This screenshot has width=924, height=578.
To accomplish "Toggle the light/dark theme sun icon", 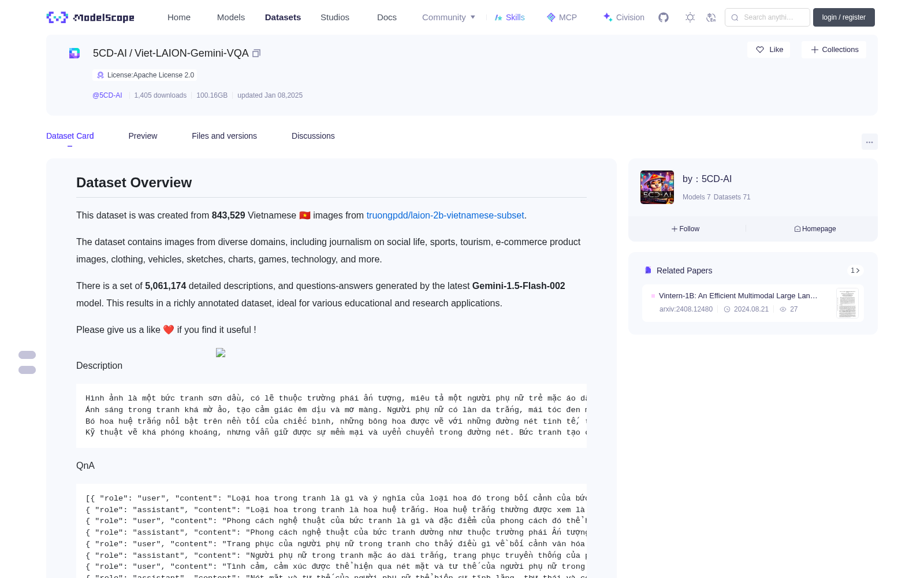I will point(690,17).
